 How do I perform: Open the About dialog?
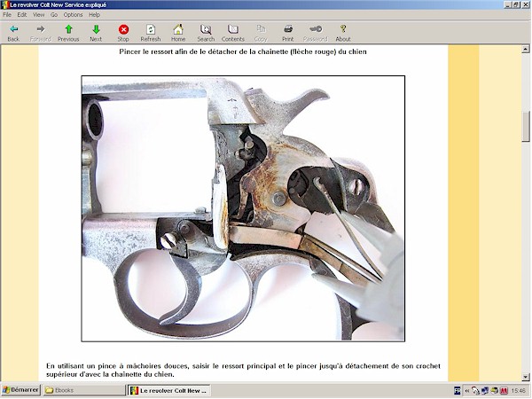point(343,33)
